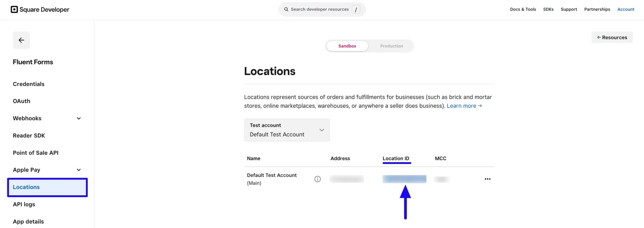The image size is (644, 228).
Task: Click the slash shortcut key badge
Action: pos(356,10)
